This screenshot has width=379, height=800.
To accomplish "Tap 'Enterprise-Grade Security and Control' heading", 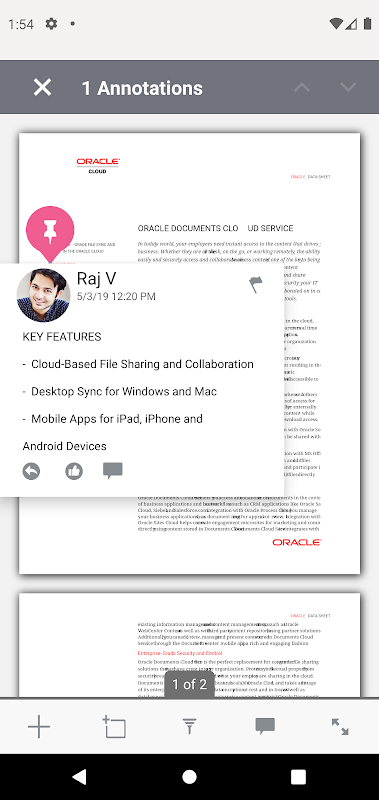I will click(179, 653).
